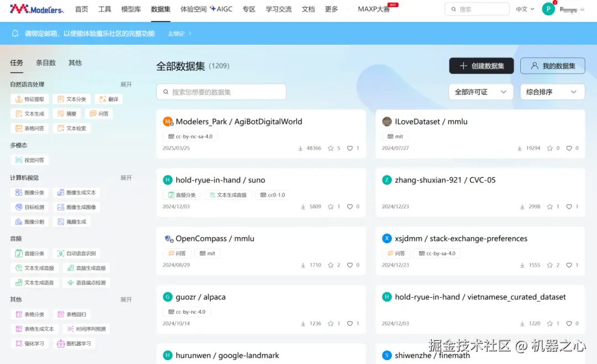Click the Modelers logo

pos(36,9)
